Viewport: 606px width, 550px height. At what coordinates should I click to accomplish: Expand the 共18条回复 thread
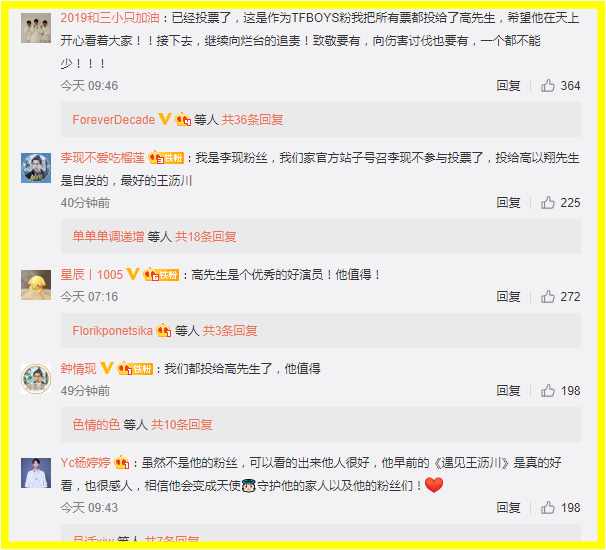[x=206, y=237]
